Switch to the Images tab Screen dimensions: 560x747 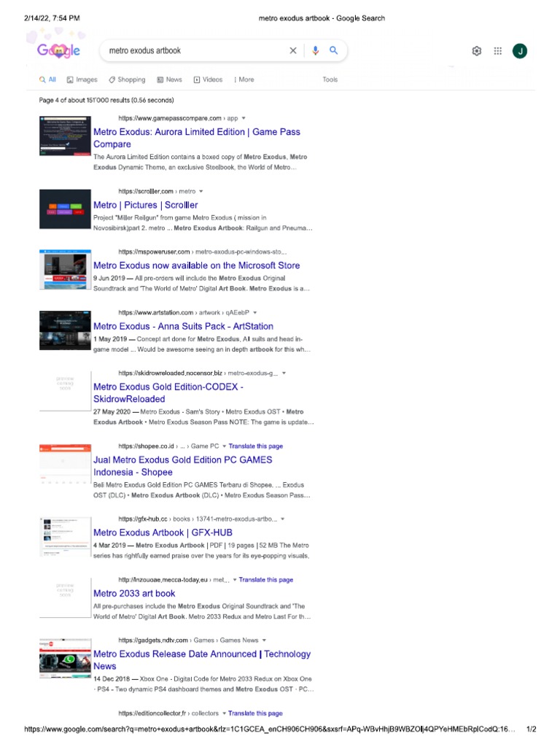[82, 80]
